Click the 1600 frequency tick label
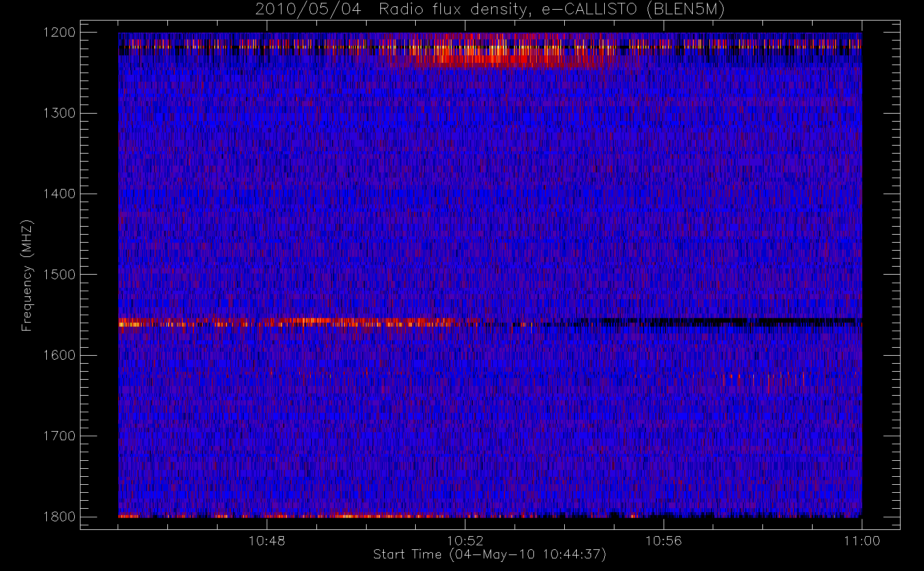This screenshot has width=924, height=571. point(59,355)
